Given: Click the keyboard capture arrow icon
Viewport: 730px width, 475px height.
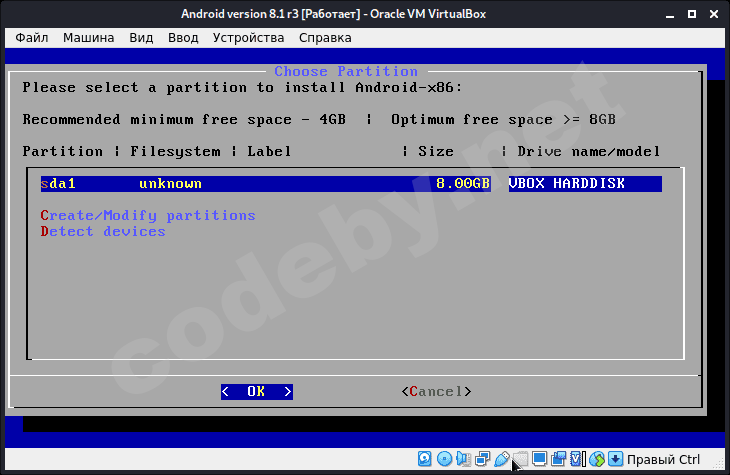Looking at the screenshot, I should tap(615, 459).
